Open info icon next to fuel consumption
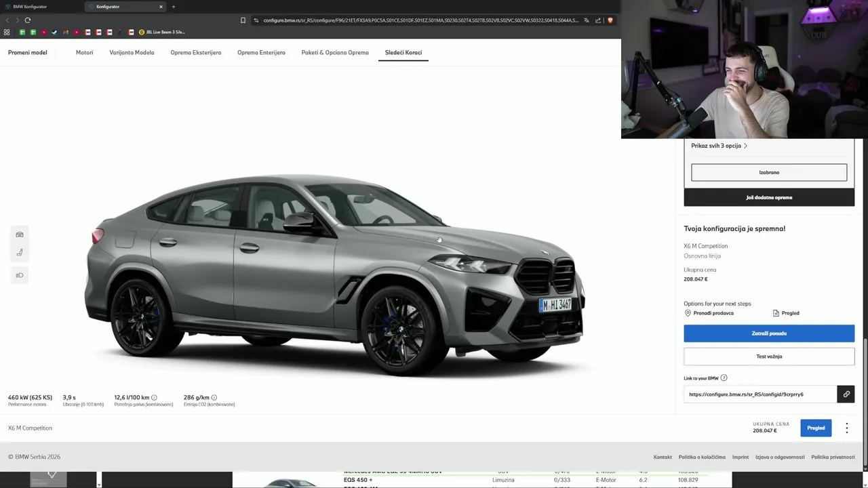Screen dimensions: 868x488 pos(154,398)
